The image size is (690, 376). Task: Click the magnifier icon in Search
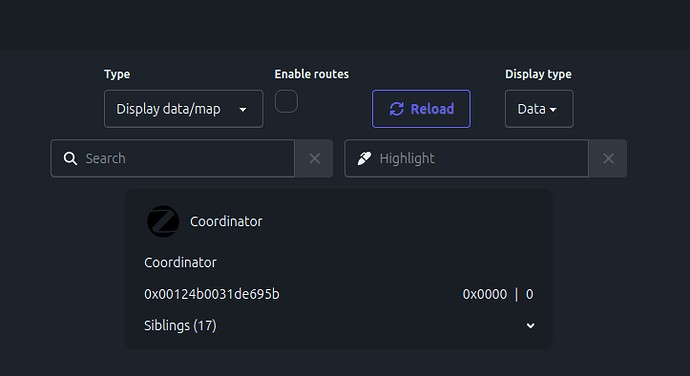[70, 159]
